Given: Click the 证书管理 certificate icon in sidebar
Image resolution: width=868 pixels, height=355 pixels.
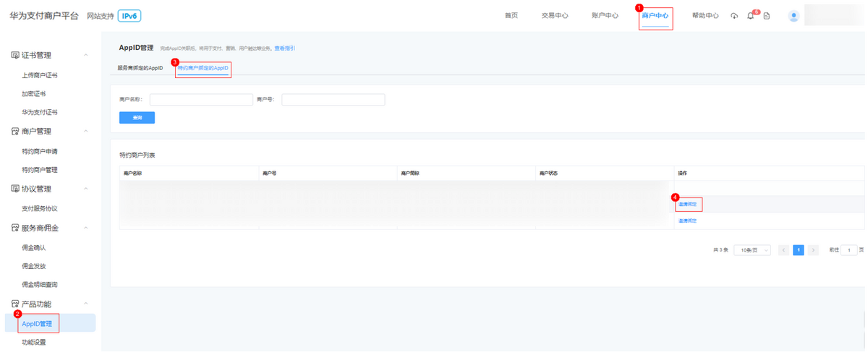Looking at the screenshot, I should coord(14,55).
